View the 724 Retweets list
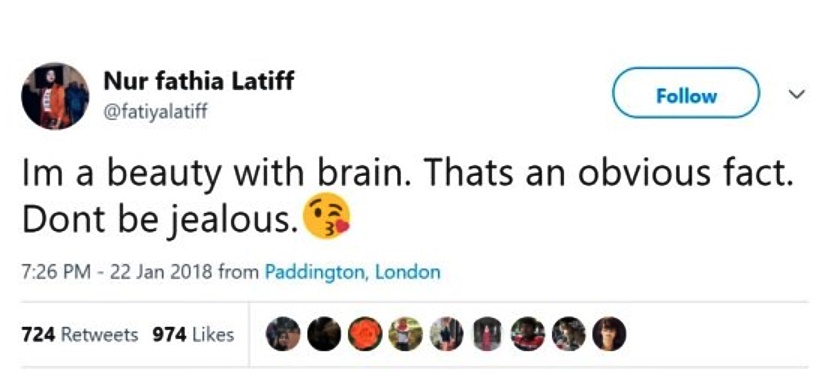 click(80, 334)
